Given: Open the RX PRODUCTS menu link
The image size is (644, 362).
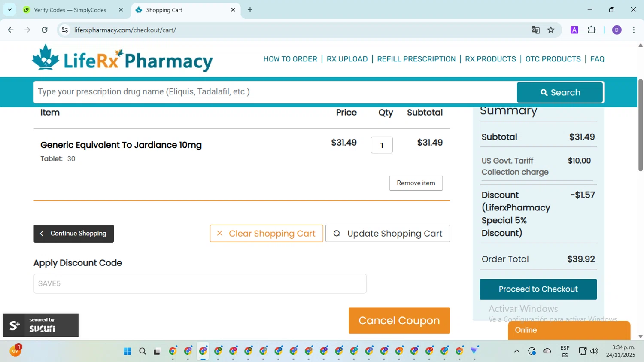Looking at the screenshot, I should pos(491,59).
